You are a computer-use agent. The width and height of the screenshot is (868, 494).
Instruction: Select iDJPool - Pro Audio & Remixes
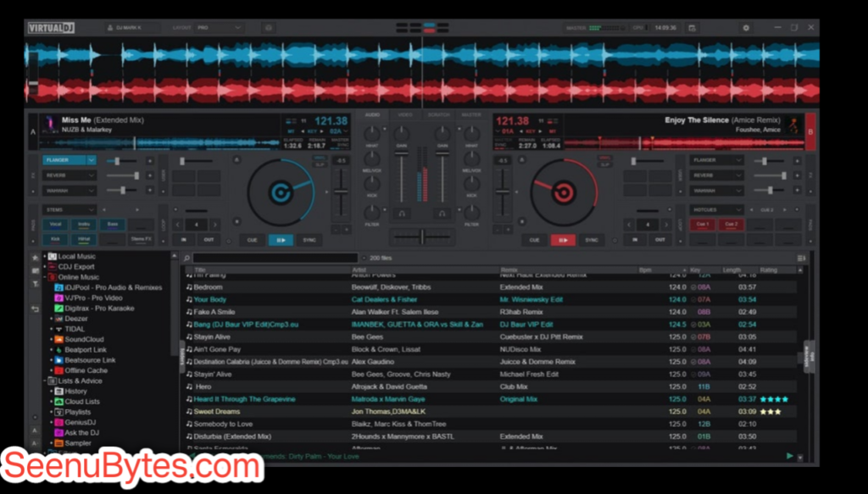(x=113, y=287)
